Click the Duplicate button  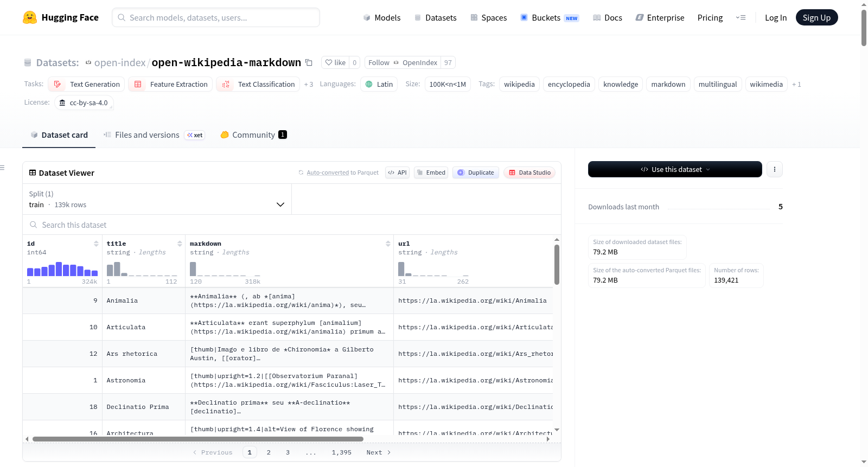pyautogui.click(x=475, y=172)
